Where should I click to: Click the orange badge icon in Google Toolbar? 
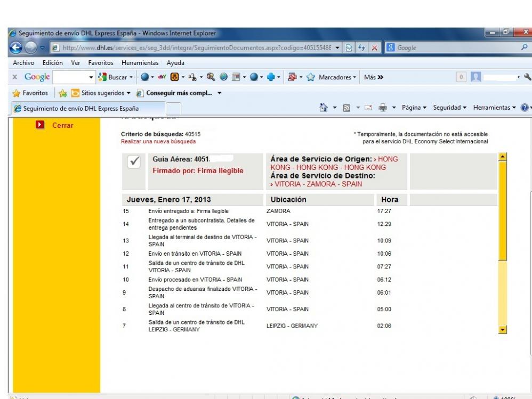point(174,77)
